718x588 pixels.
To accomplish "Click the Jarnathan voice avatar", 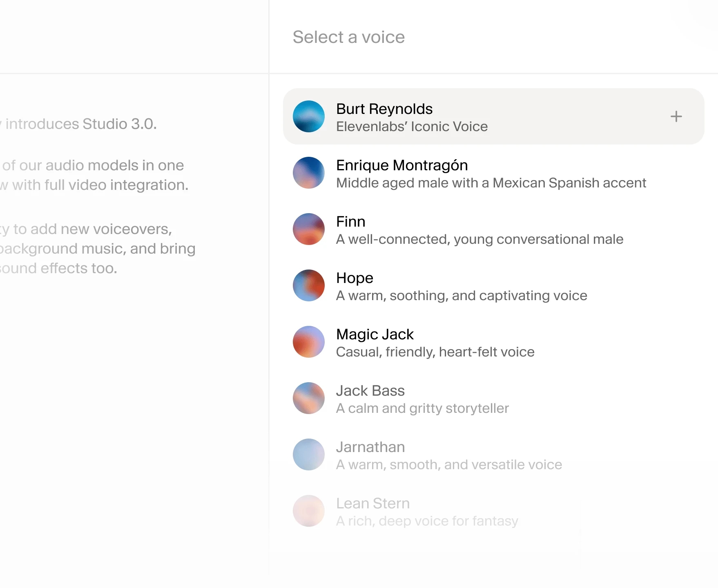I will (x=309, y=454).
